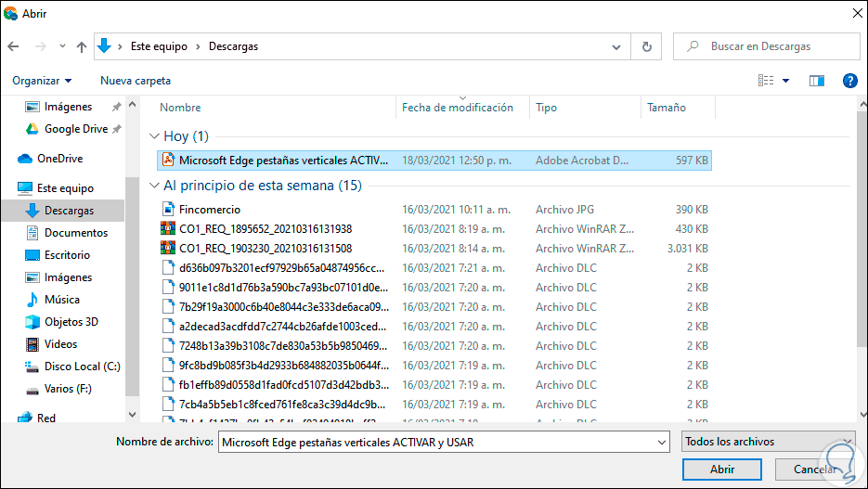
Task: Open the Todos los archivos file type dropdown
Action: (768, 442)
